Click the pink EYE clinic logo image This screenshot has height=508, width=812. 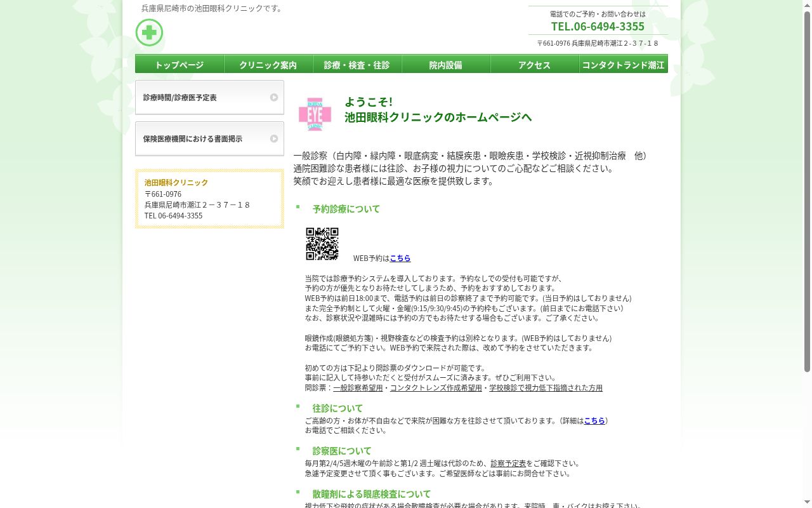[x=315, y=114]
